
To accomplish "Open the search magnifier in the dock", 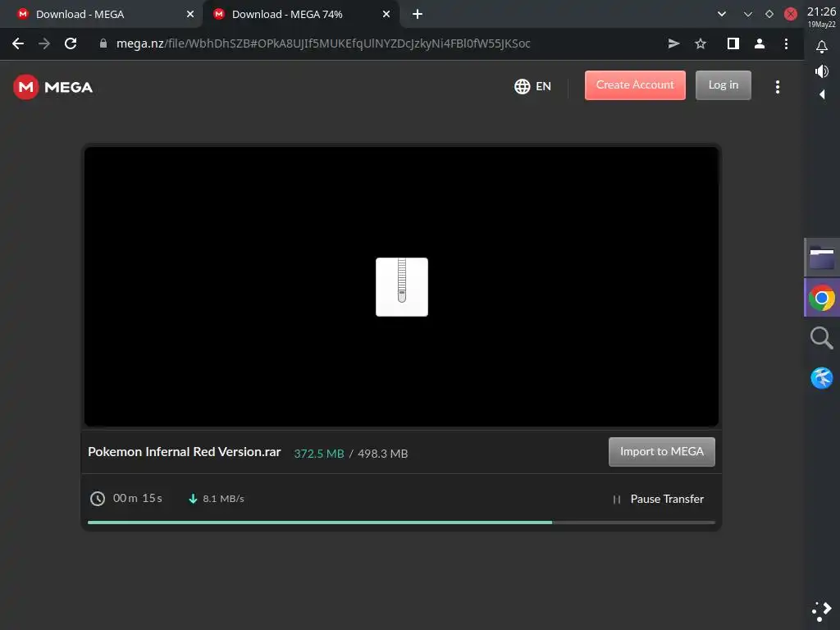I will tap(821, 339).
